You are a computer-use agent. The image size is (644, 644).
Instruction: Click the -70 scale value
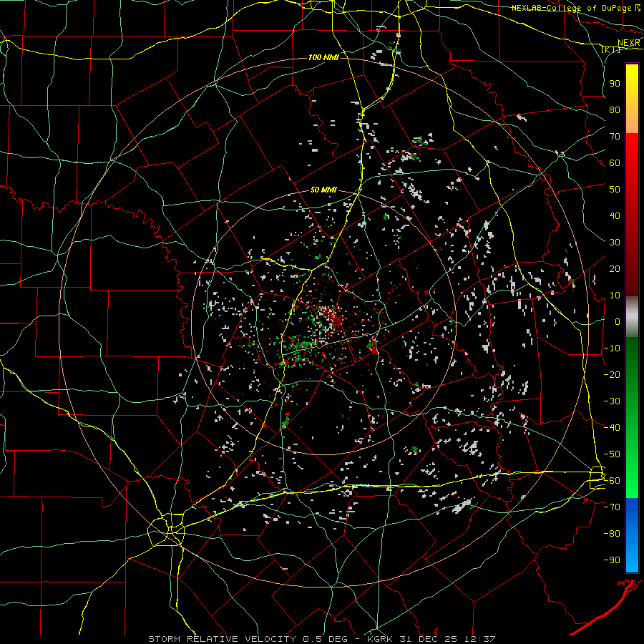click(612, 507)
